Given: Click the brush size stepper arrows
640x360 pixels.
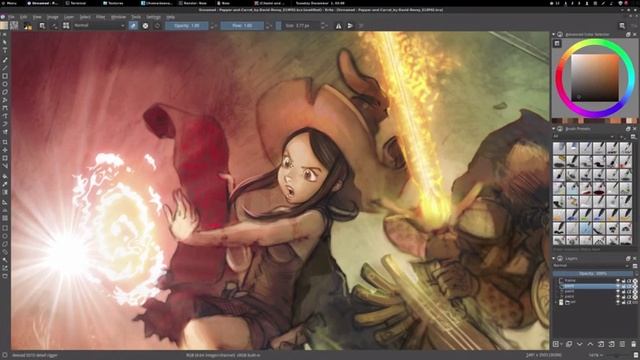Looking at the screenshot, I should (324, 26).
